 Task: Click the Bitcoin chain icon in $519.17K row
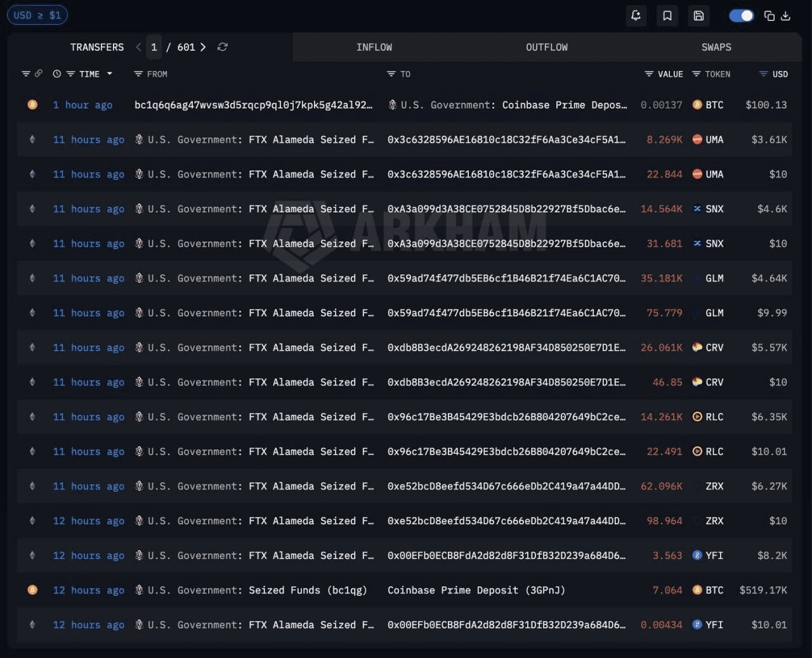[x=32, y=590]
